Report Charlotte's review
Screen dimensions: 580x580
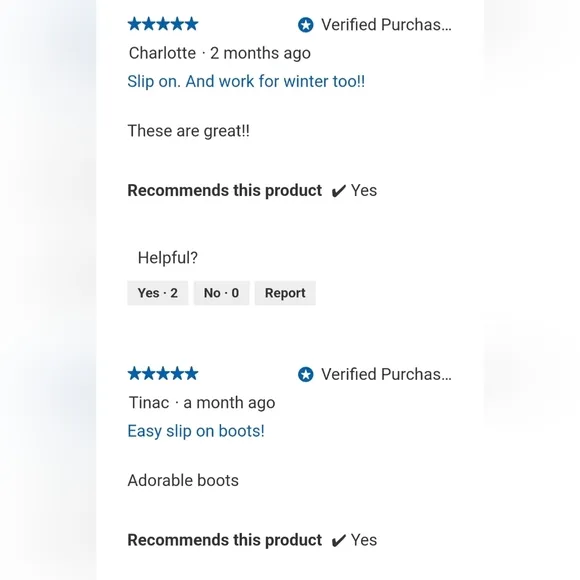tap(285, 293)
